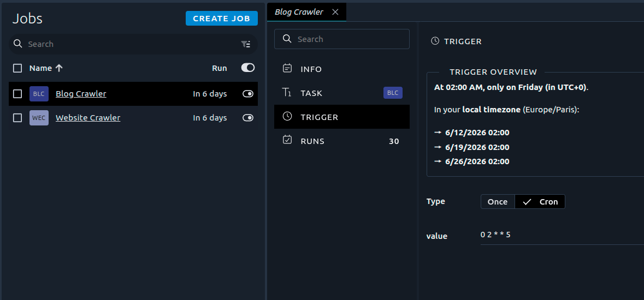
Task: Tick the select-all jobs checkbox
Action: [x=17, y=68]
